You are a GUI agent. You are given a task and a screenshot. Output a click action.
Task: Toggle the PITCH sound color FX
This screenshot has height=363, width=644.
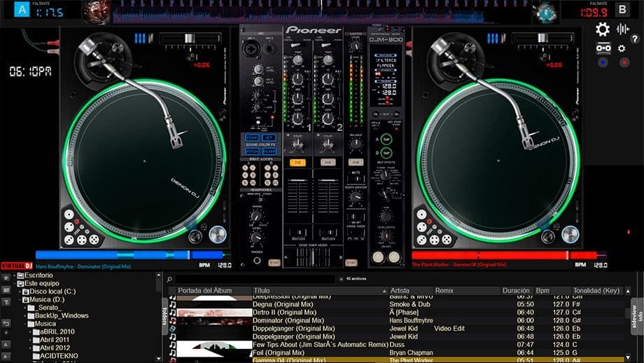pyautogui.click(x=252, y=151)
